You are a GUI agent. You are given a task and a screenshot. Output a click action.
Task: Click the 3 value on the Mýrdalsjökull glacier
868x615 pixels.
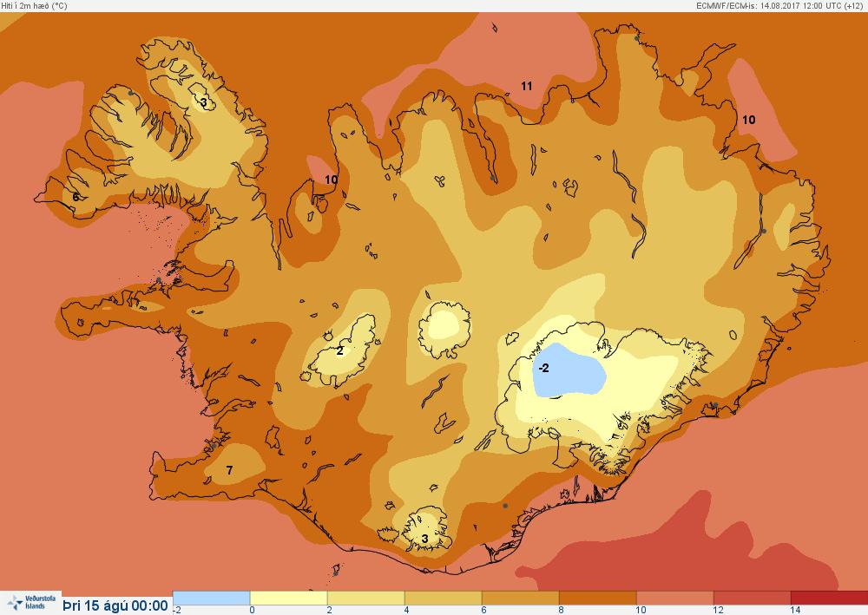tap(425, 539)
